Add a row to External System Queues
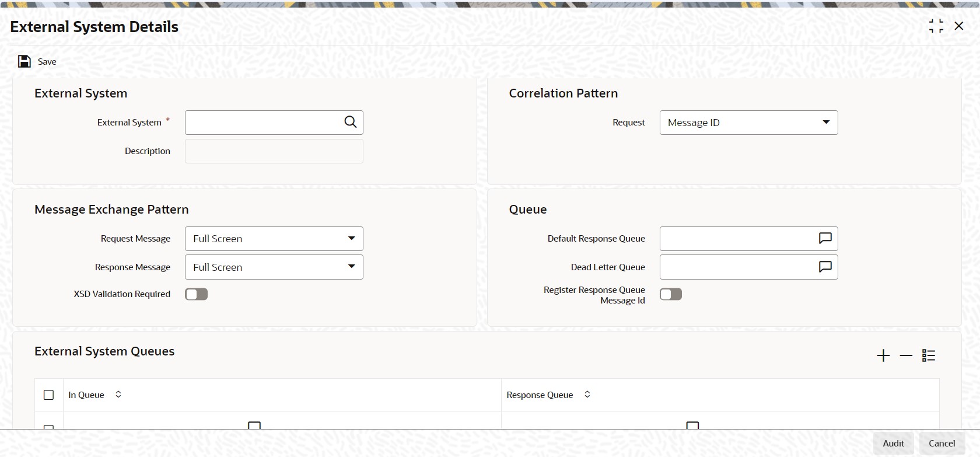The width and height of the screenshot is (980, 457). (x=883, y=355)
